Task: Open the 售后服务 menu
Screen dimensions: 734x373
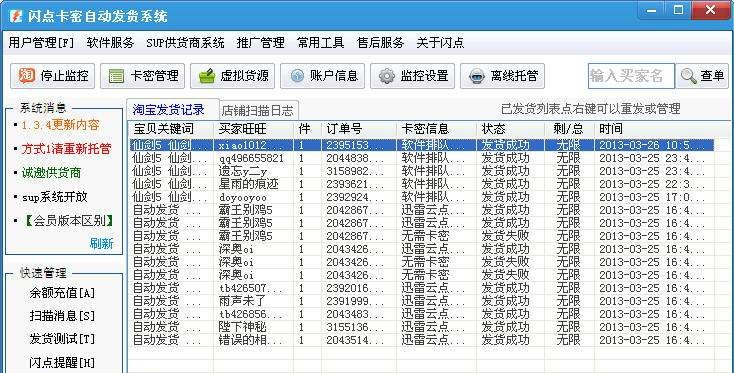Action: click(381, 43)
